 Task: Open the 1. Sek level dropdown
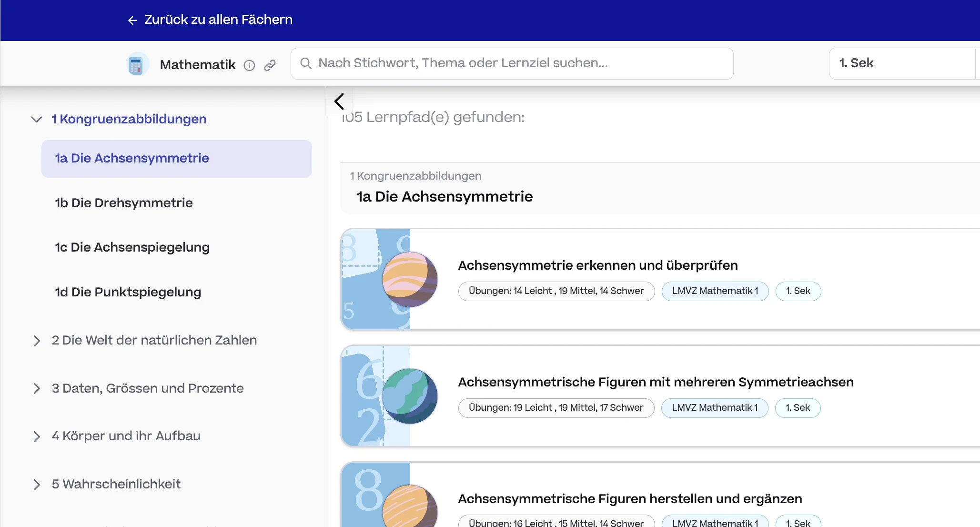(x=904, y=63)
